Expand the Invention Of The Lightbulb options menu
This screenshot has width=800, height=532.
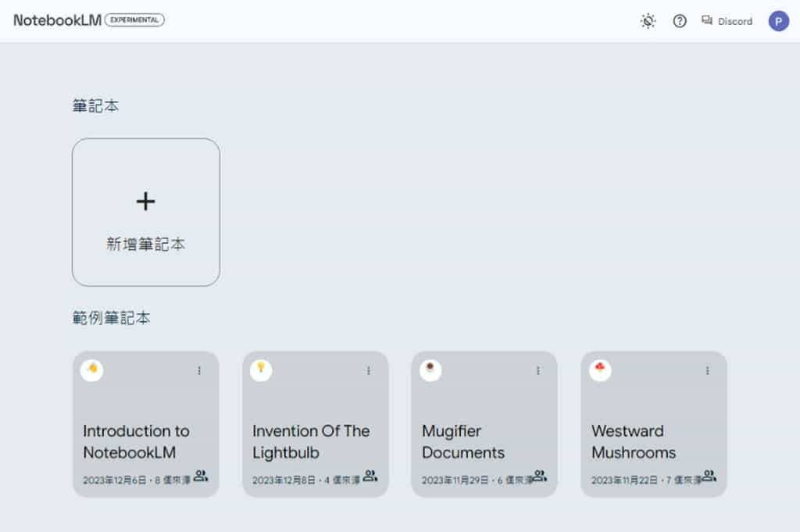pos(369,371)
